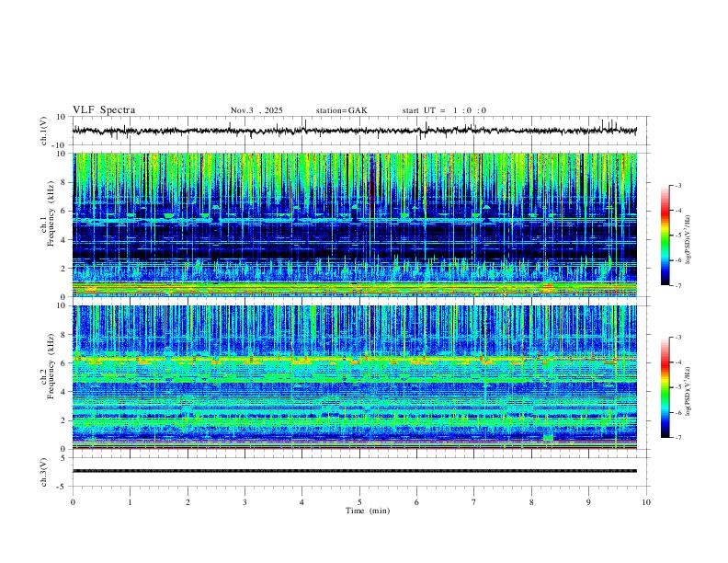Viewport: 728px width, 563px height.
Task: Click the time axis tick label "7"
Action: pos(474,502)
